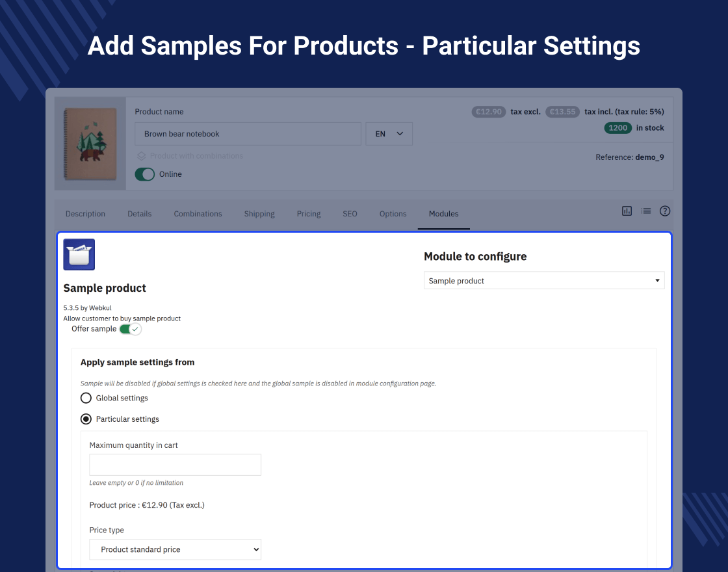Click the €13.55 tax incl. price badge

(x=562, y=111)
